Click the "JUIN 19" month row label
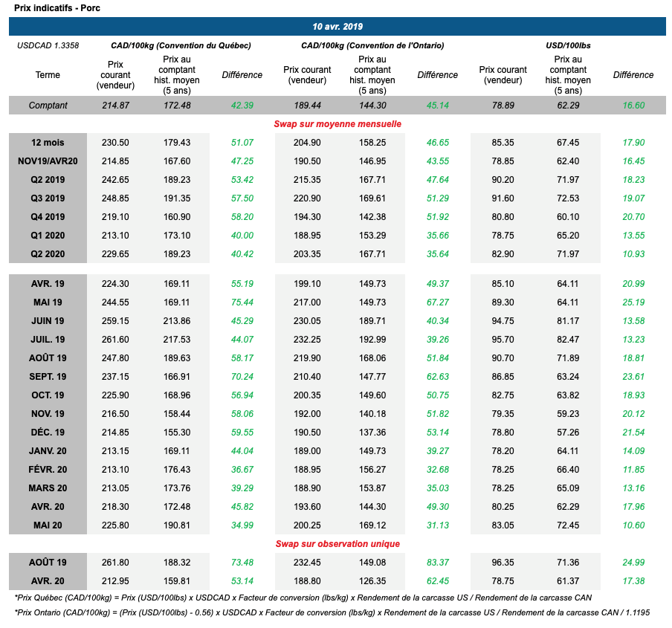The width and height of the screenshot is (672, 628). pyautogui.click(x=48, y=321)
